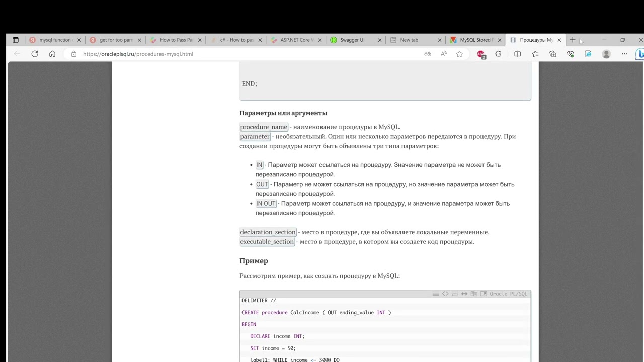Close the MySQL Stored tab
Image resolution: width=644 pixels, height=362 pixels.
point(500,40)
